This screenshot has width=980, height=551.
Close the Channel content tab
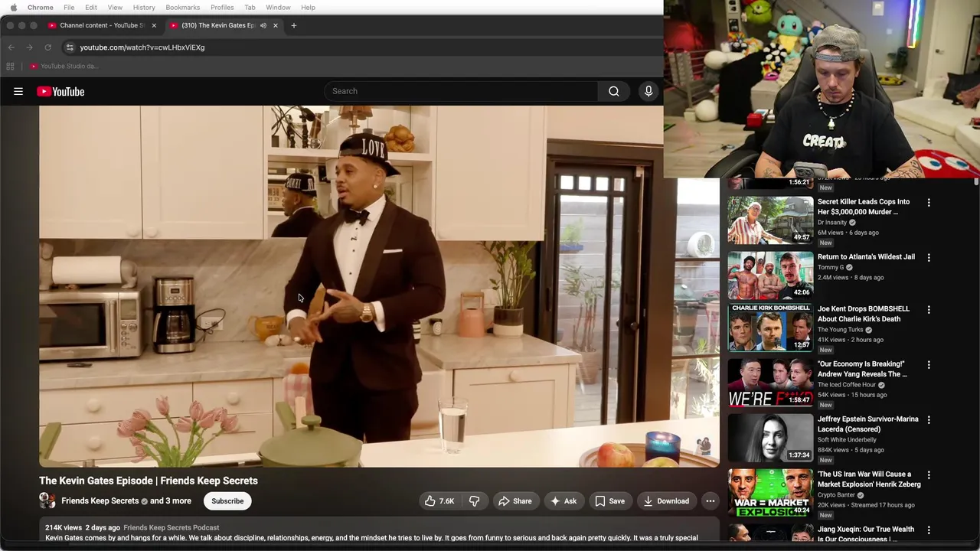154,25
